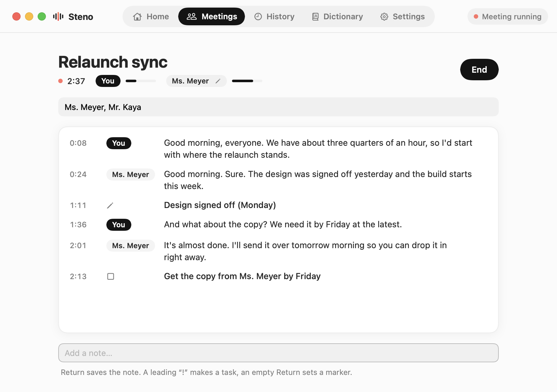The height and width of the screenshot is (392, 557).
Task: Click the transcript line And what about the copy?
Action: 283,224
